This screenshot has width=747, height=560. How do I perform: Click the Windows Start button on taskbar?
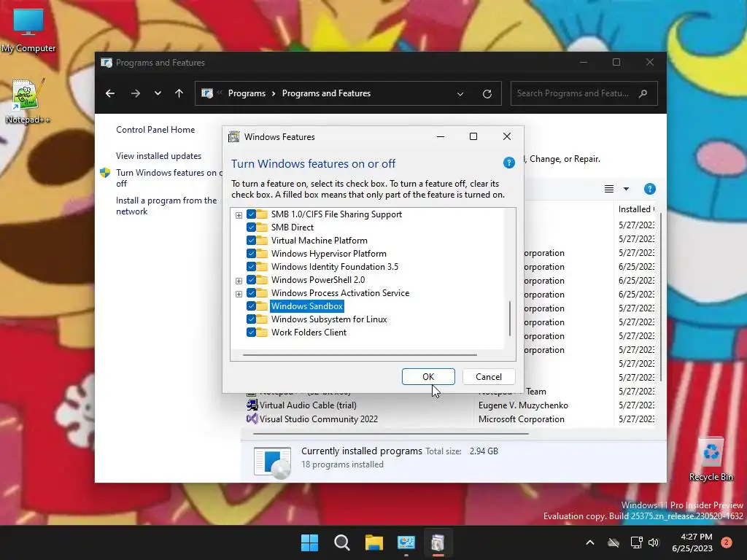(x=309, y=542)
